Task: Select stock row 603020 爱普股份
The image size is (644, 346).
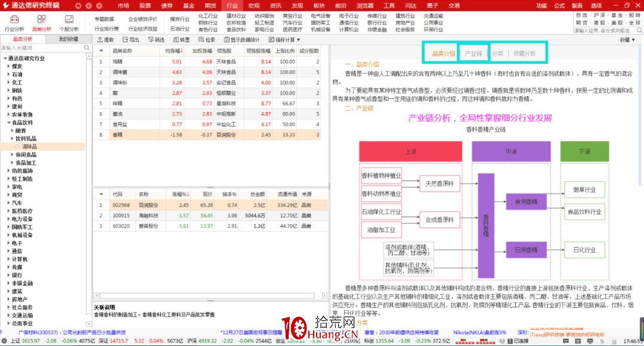Action: click(x=211, y=226)
